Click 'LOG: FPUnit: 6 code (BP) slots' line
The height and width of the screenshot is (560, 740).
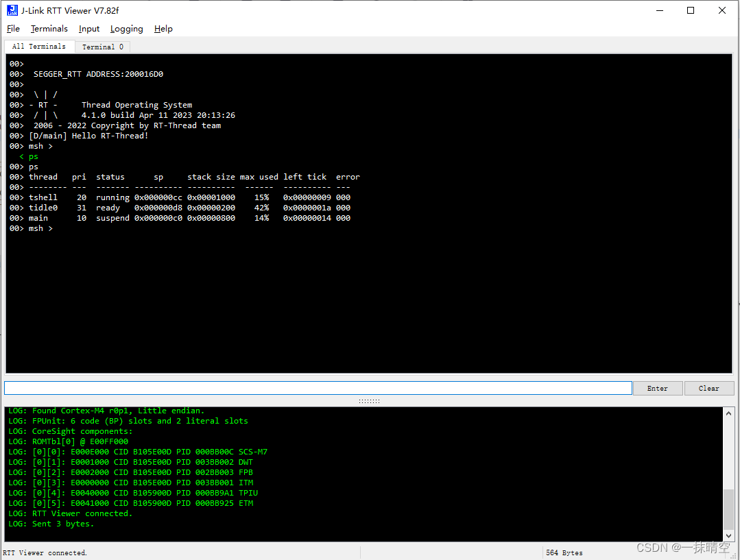point(128,422)
